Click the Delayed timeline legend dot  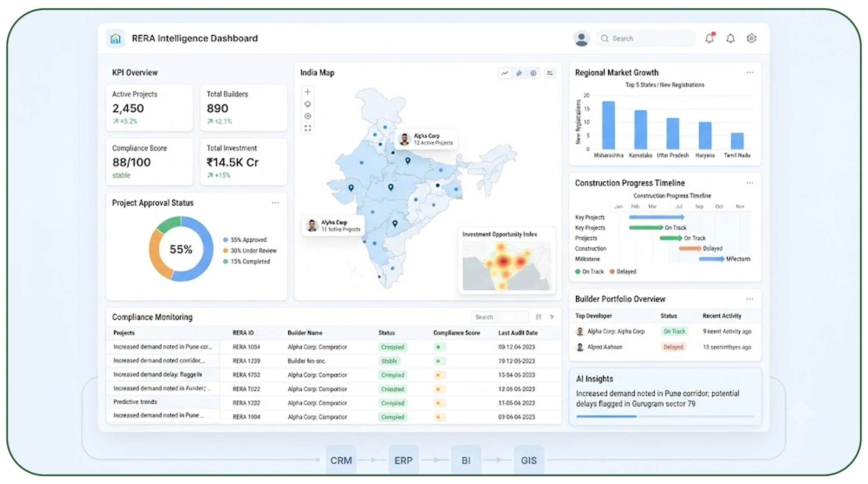pyautogui.click(x=612, y=272)
